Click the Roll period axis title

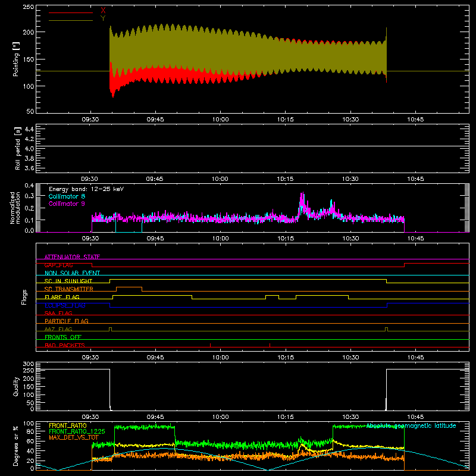(18, 149)
